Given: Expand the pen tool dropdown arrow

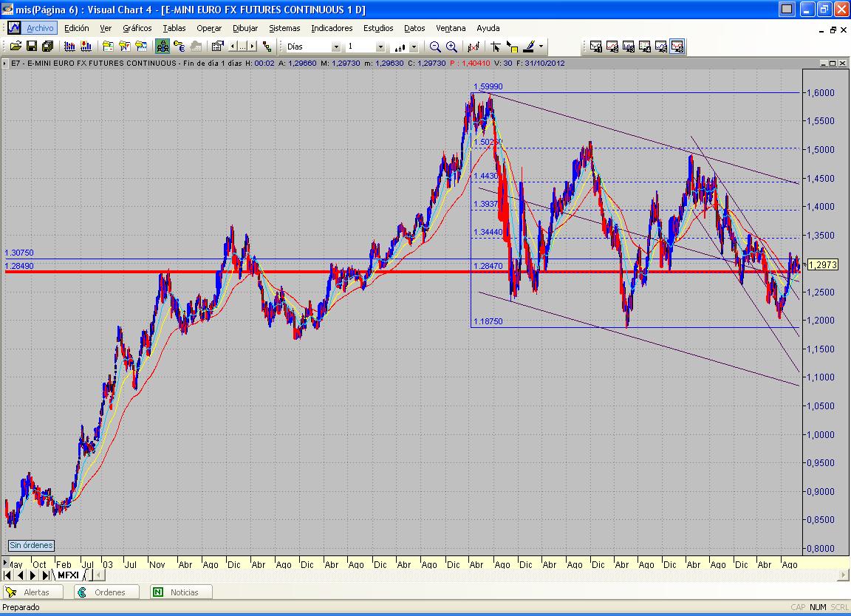Looking at the screenshot, I should (541, 47).
